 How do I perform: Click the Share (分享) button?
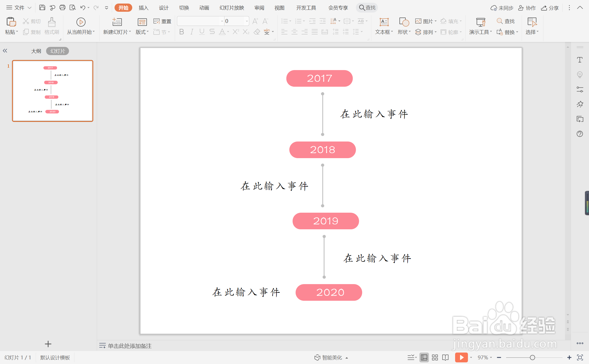coord(550,8)
